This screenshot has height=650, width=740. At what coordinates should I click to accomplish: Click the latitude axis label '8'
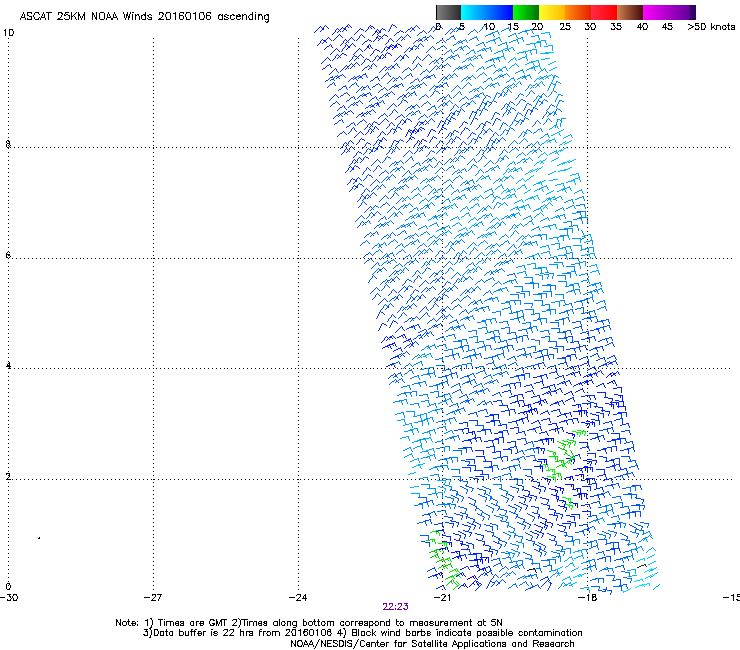click(x=8, y=144)
